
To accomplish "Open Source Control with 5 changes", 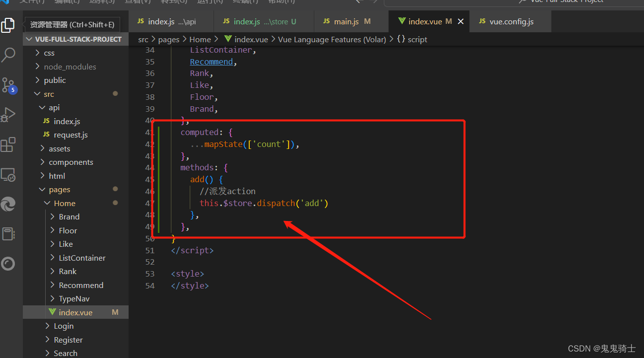I will tap(8, 85).
